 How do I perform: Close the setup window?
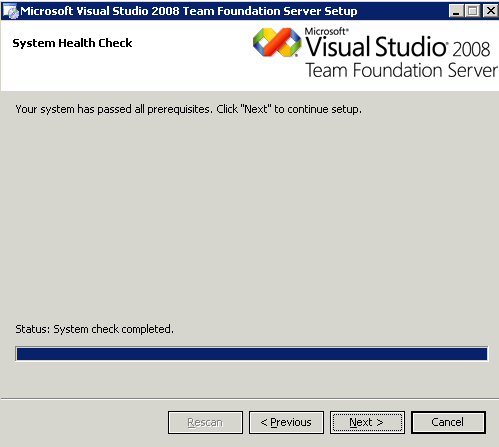tap(490, 11)
